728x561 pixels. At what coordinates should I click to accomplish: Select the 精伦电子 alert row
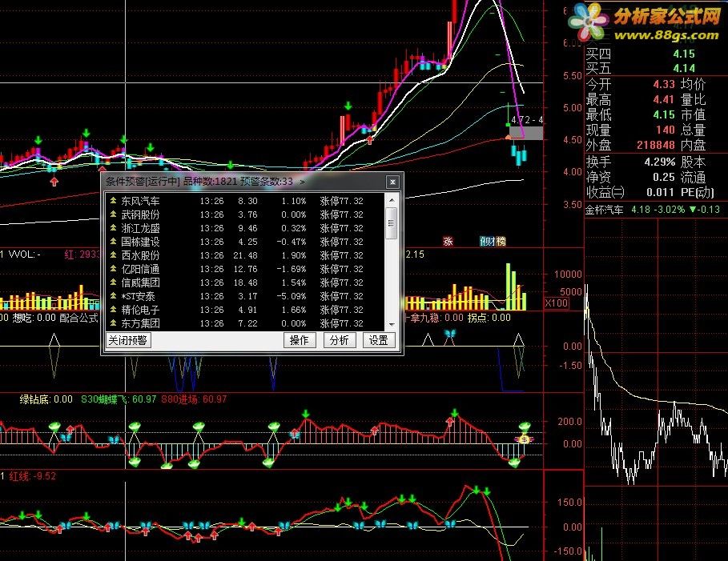click(x=246, y=309)
